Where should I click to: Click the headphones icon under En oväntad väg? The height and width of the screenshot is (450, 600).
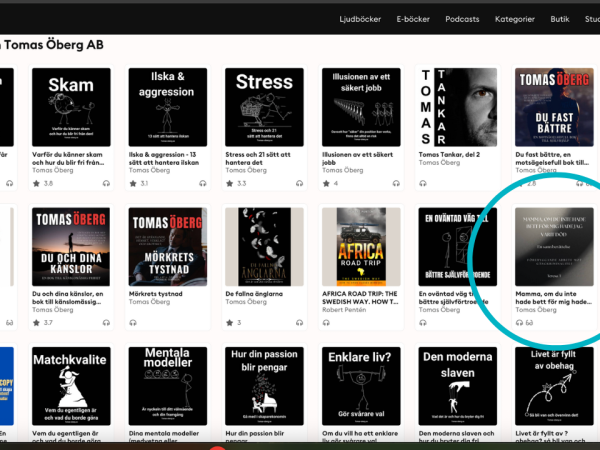(x=423, y=323)
